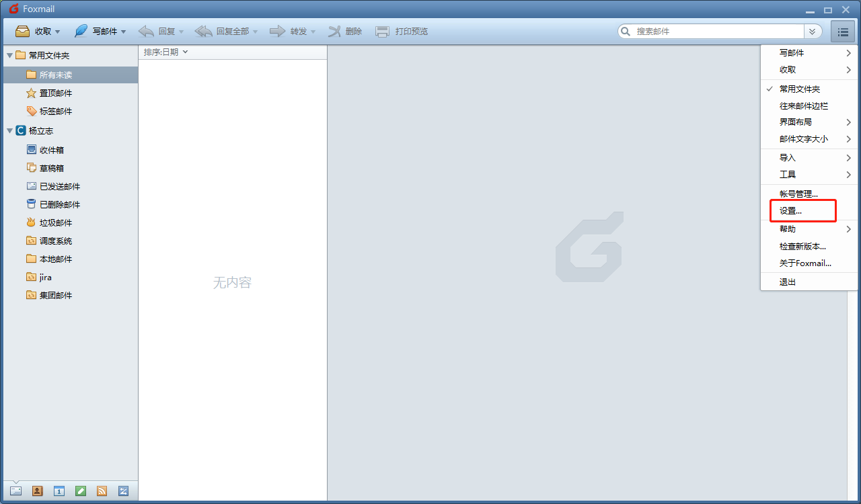Collapse the 常用文件夹 tree group

[x=9, y=55]
